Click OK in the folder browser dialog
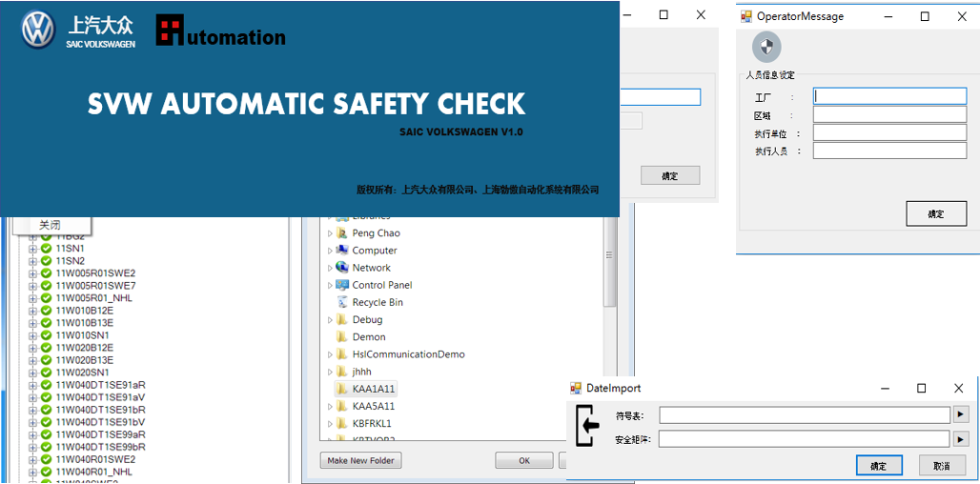The width and height of the screenshot is (980, 484). point(523,461)
